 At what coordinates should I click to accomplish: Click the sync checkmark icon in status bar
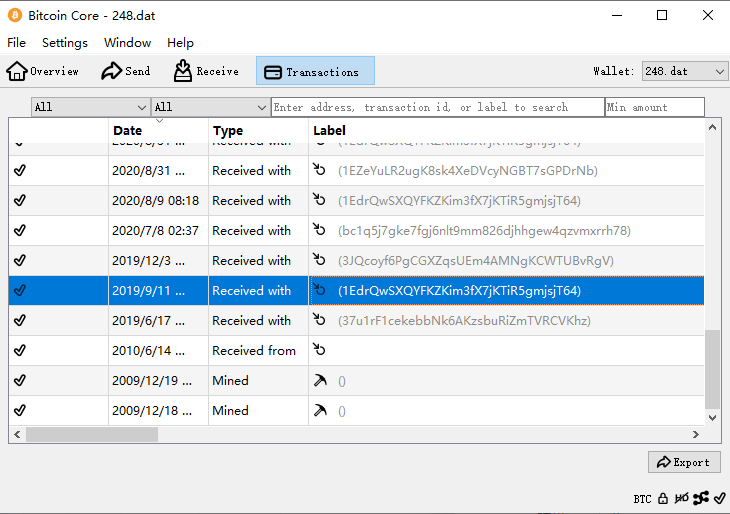pos(720,498)
